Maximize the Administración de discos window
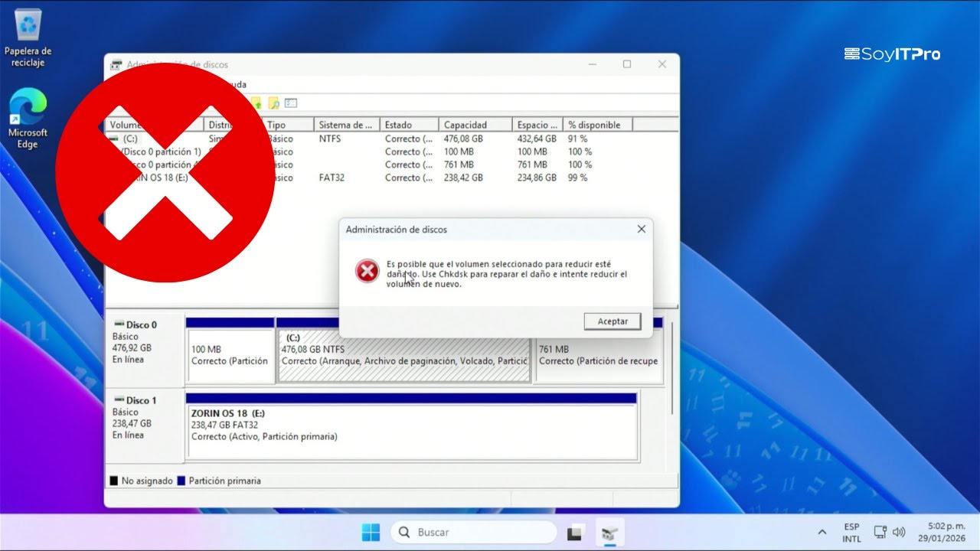The width and height of the screenshot is (980, 551). pos(627,64)
